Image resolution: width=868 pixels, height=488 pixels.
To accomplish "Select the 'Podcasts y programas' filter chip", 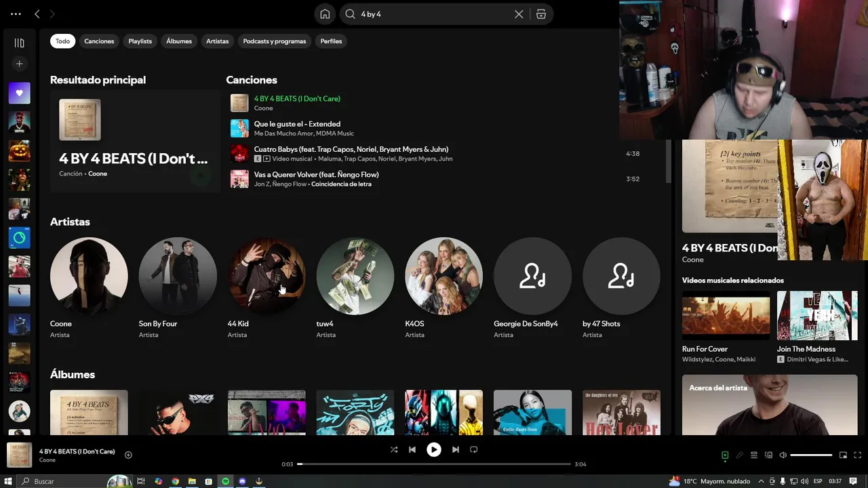I will [275, 41].
